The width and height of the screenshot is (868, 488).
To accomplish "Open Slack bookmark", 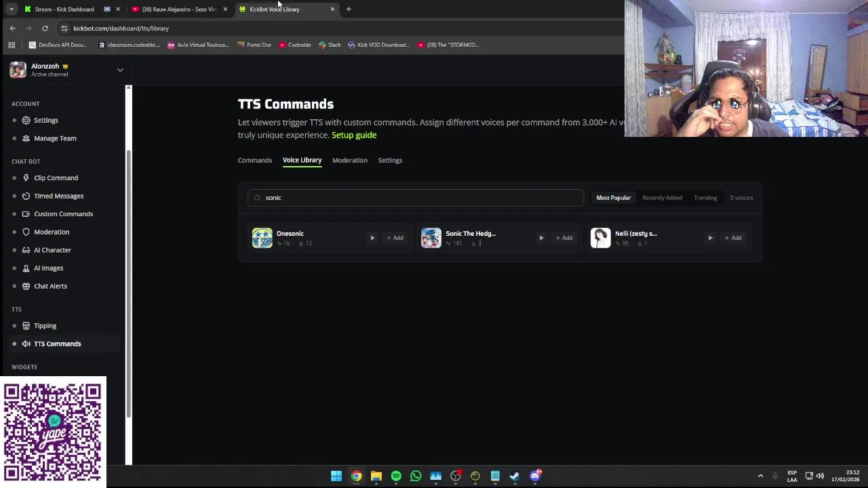I will pos(330,45).
